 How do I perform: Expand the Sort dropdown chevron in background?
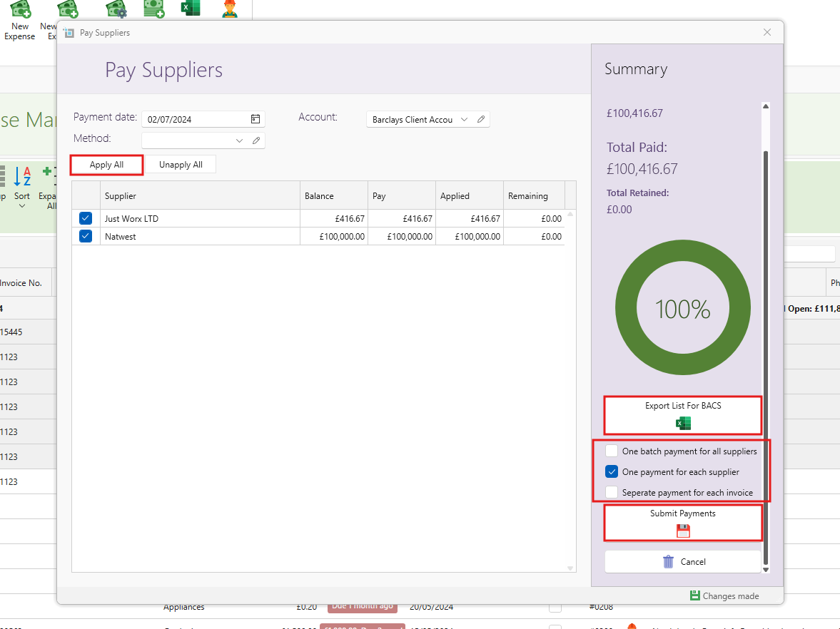tap(22, 206)
